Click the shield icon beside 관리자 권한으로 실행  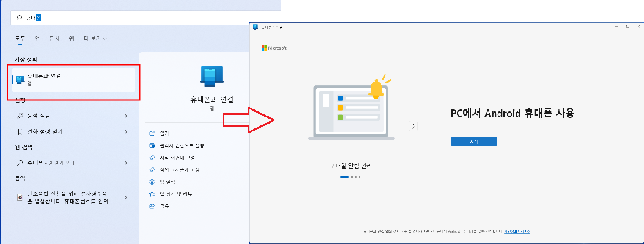(152, 145)
